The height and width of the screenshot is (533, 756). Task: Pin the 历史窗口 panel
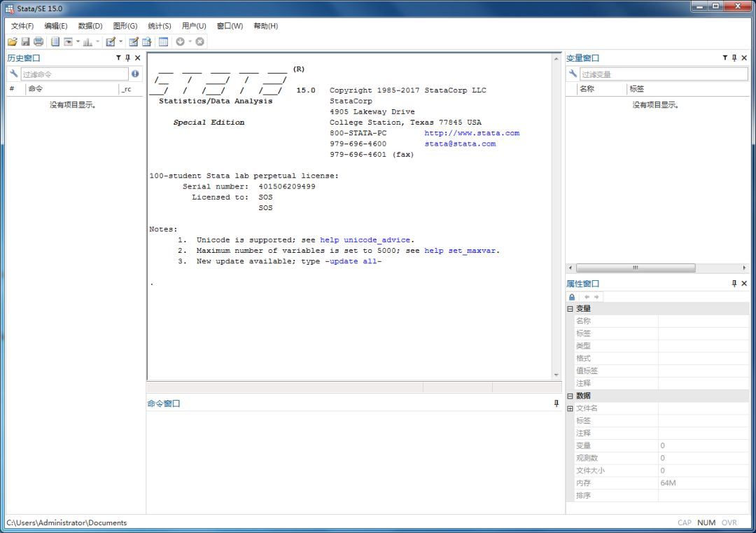(128, 58)
